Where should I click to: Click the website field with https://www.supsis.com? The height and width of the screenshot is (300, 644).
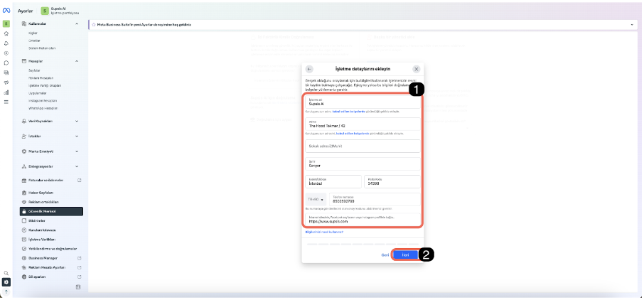(x=363, y=220)
